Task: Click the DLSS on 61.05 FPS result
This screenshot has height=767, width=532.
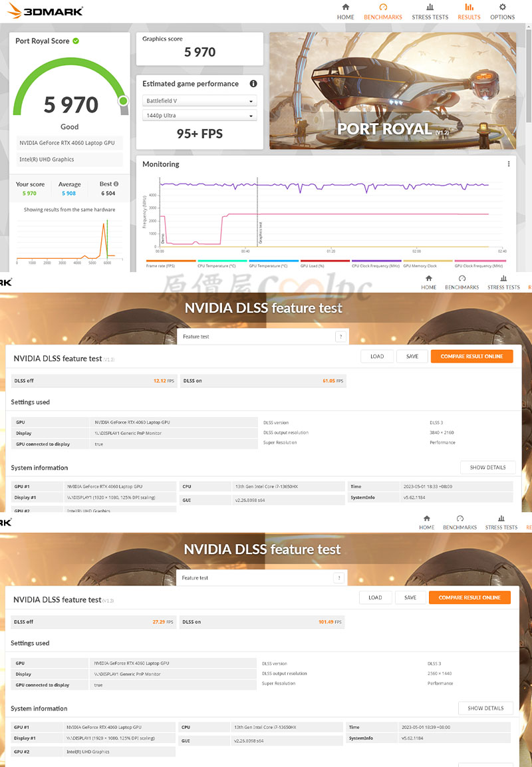Action: 263,381
